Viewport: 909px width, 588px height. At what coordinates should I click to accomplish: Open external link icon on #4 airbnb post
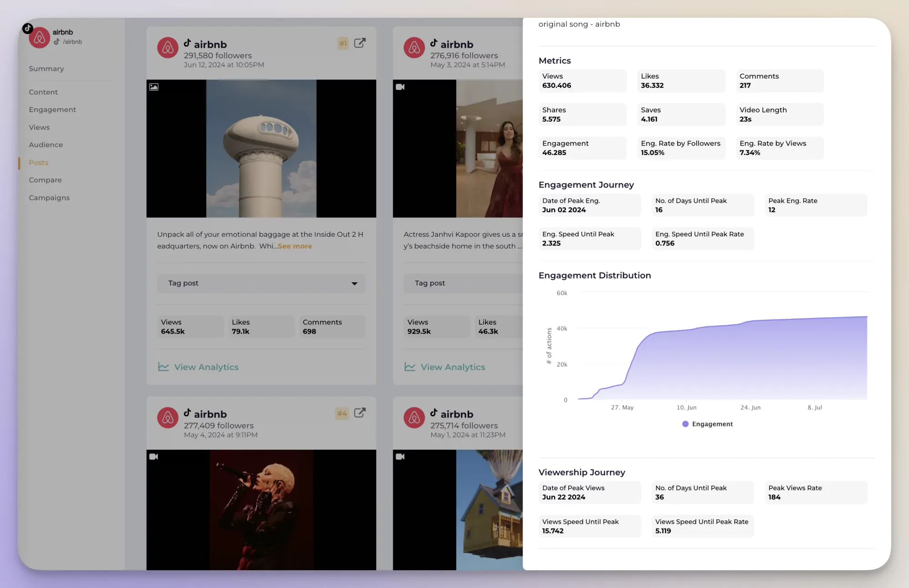360,413
